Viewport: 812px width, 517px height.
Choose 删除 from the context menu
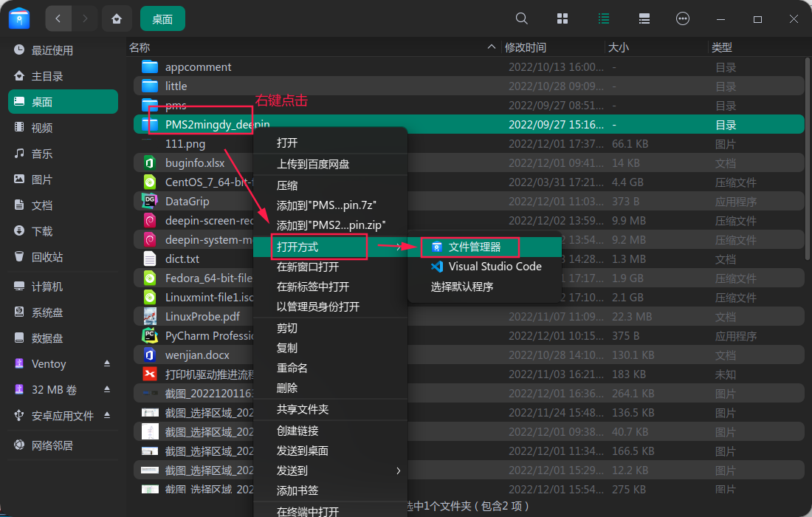click(x=330, y=388)
